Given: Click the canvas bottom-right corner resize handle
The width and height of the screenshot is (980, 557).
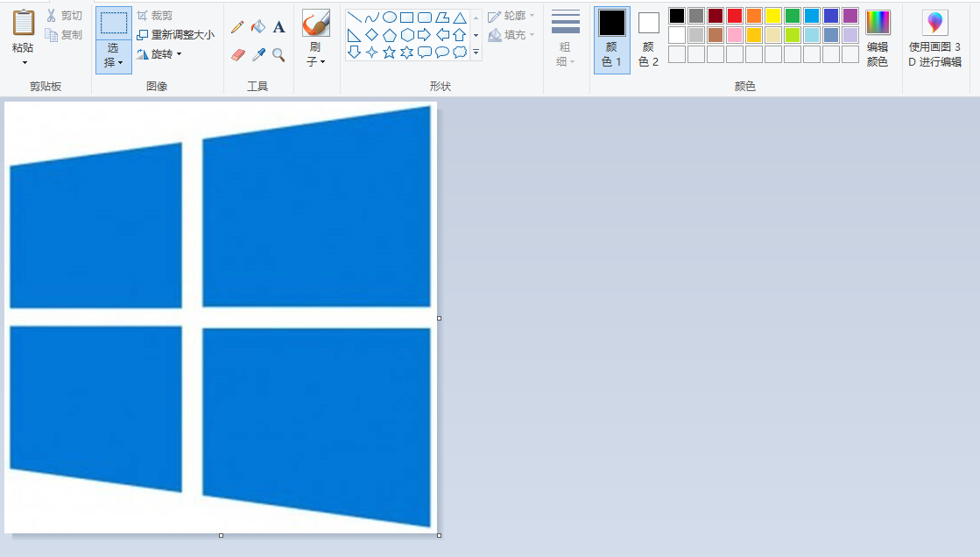Looking at the screenshot, I should pos(440,536).
